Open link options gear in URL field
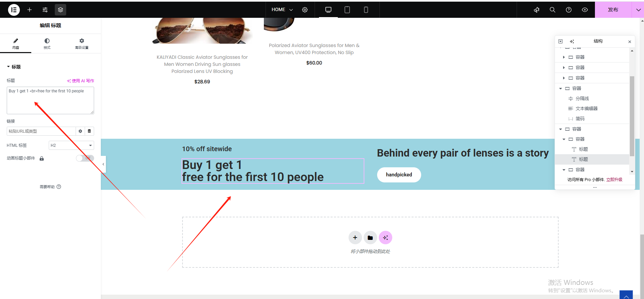644x299 pixels. 80,131
